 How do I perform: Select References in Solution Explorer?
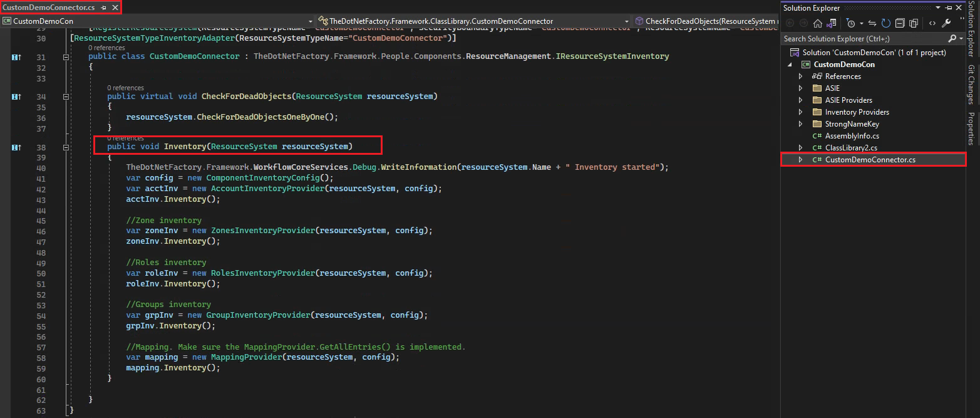843,76
